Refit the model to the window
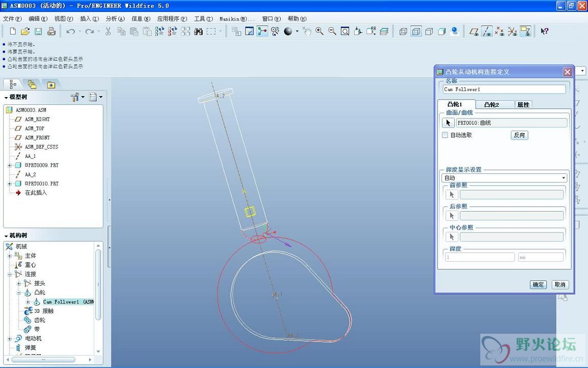This screenshot has height=368, width=588. (x=345, y=32)
